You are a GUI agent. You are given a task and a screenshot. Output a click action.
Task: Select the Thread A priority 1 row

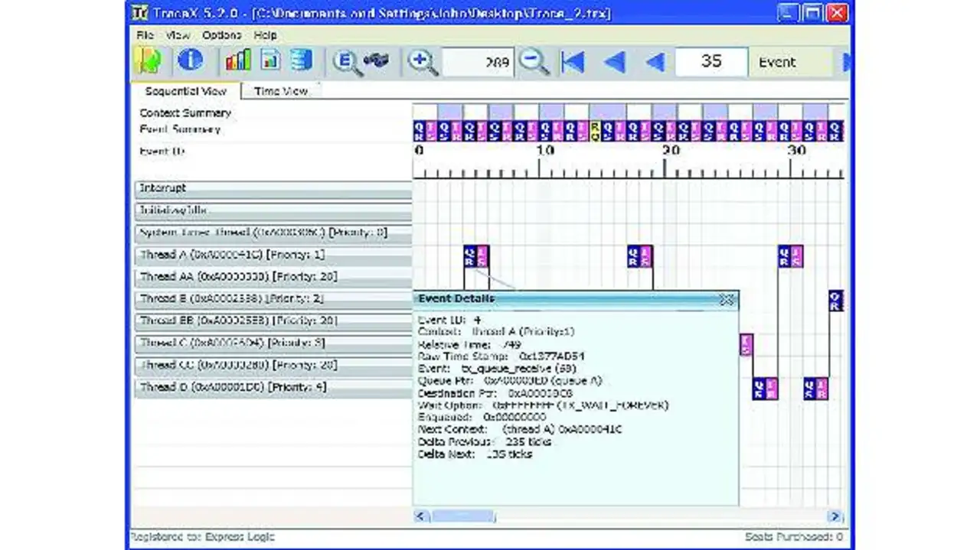click(x=273, y=255)
